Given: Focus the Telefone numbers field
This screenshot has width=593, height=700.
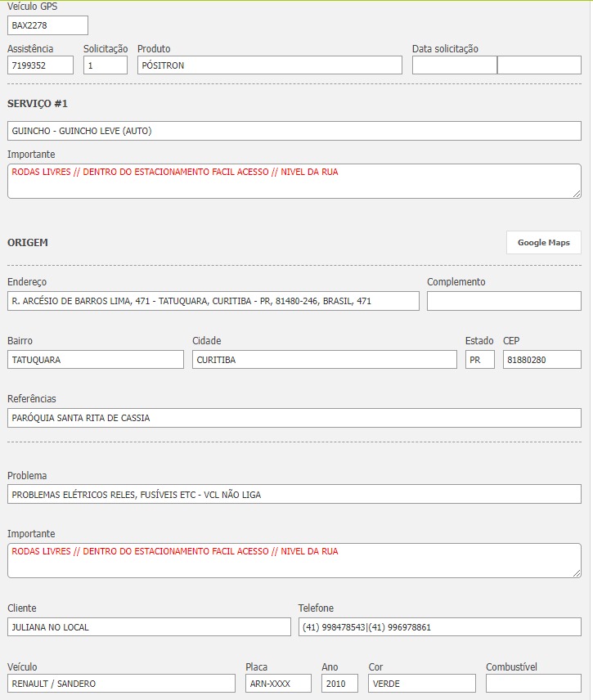Looking at the screenshot, I should point(439,627).
